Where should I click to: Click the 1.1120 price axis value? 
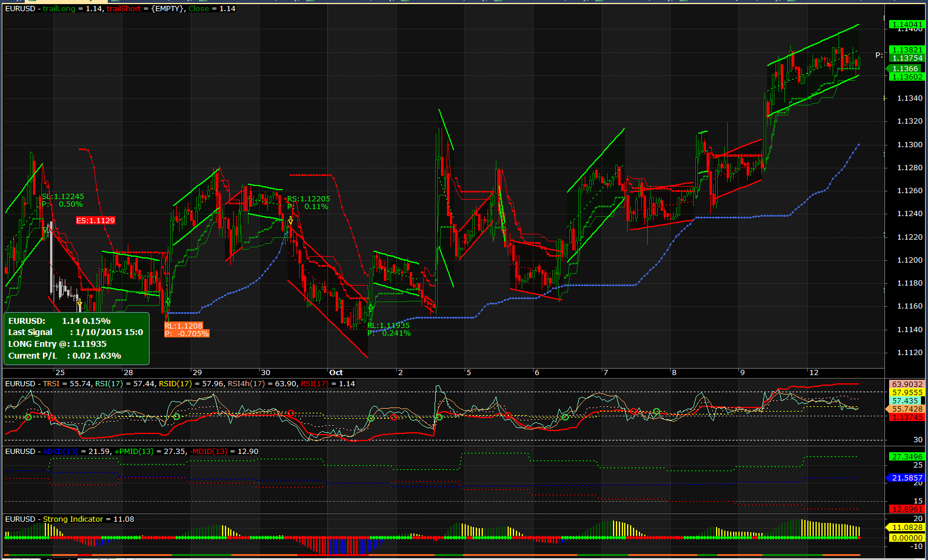coord(910,353)
